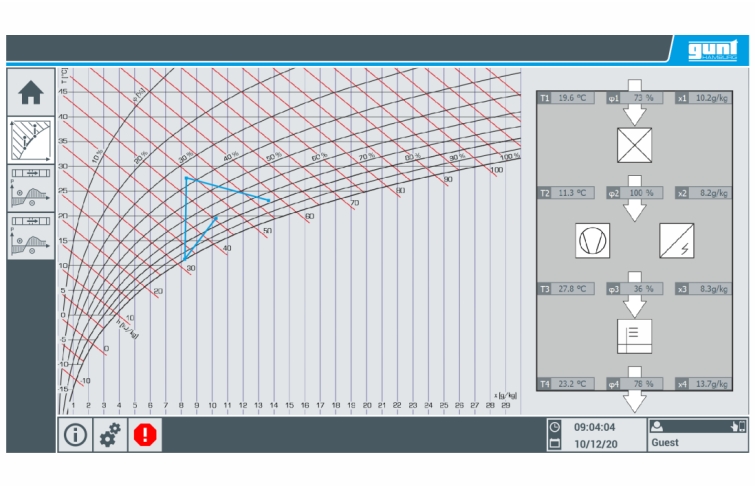Click the enthalpy line label 90
Image resolution: width=755 pixels, height=488 pixels.
[448, 179]
